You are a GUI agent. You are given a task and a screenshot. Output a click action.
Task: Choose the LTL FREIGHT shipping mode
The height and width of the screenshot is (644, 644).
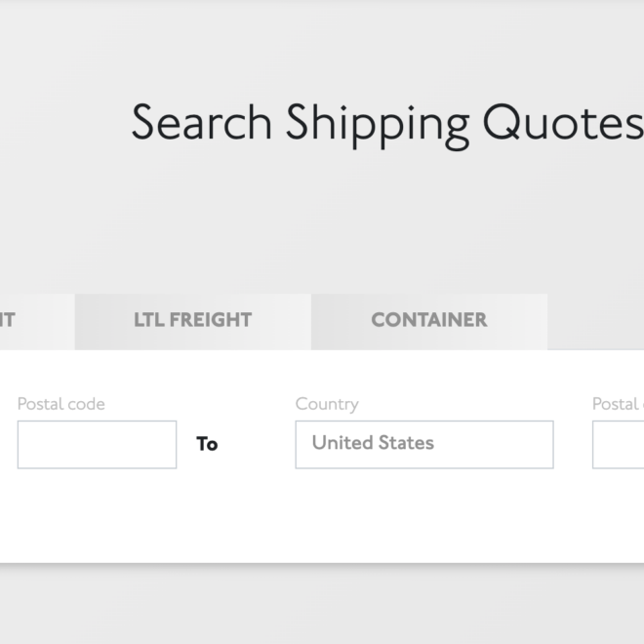(x=192, y=320)
